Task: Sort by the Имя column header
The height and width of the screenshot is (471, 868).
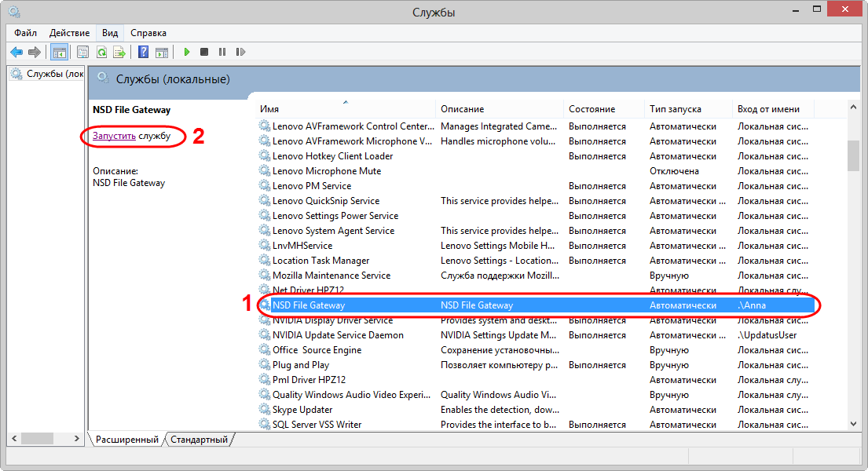Action: click(x=346, y=109)
